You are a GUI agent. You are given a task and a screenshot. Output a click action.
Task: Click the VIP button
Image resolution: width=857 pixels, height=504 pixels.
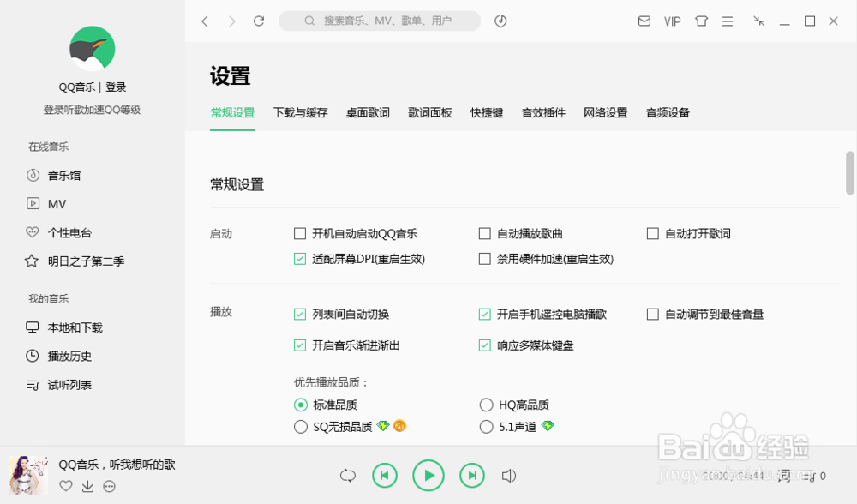[x=672, y=21]
